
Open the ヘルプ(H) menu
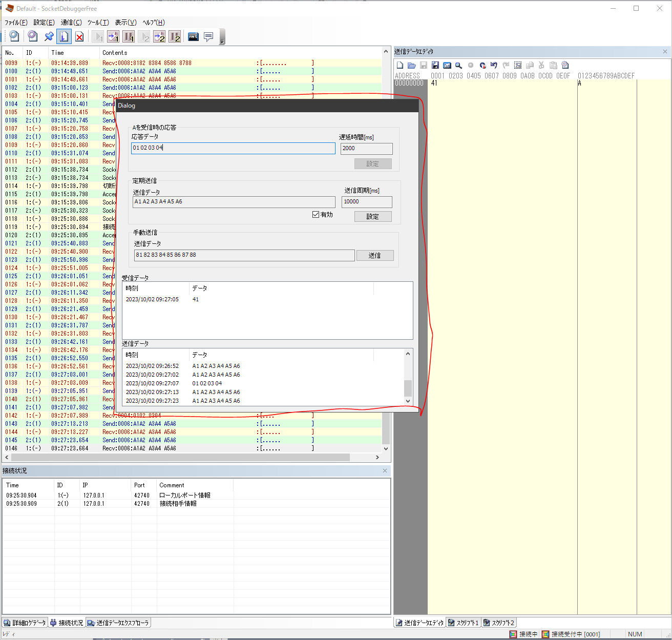coord(154,23)
